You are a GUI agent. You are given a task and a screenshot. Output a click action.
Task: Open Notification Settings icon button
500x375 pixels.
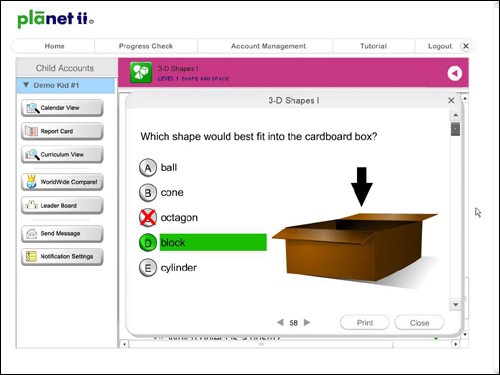pyautogui.click(x=31, y=256)
